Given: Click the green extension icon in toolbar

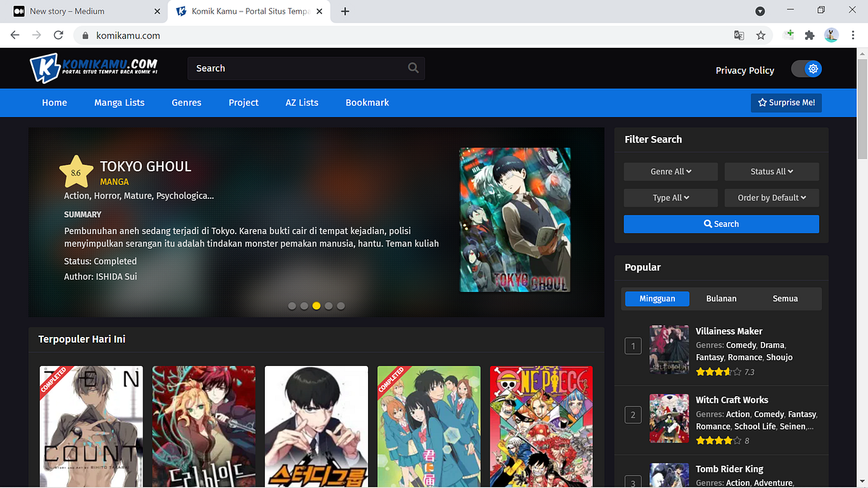Looking at the screenshot, I should click(790, 35).
